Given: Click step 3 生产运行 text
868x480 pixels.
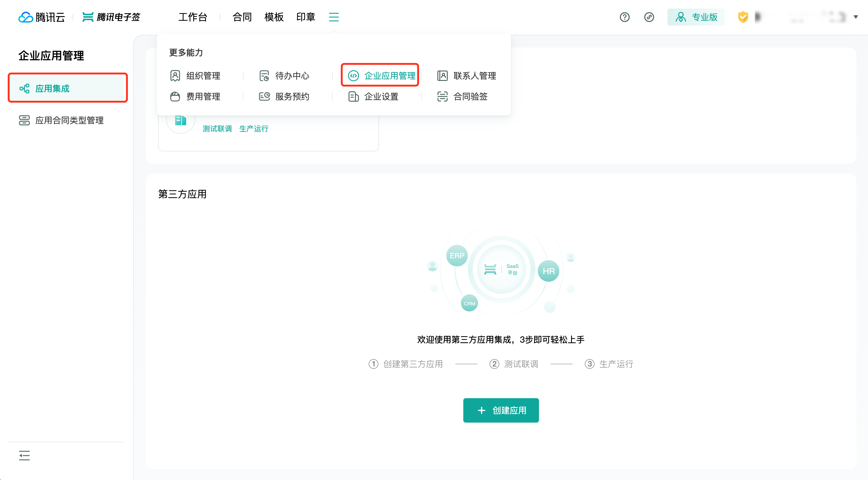Looking at the screenshot, I should coord(616,364).
